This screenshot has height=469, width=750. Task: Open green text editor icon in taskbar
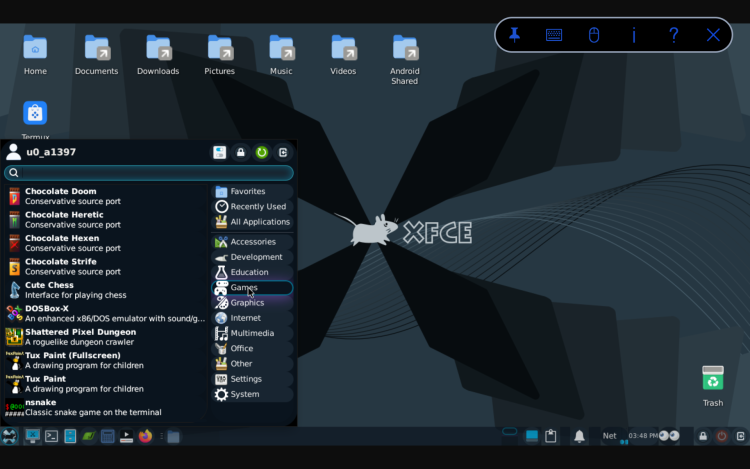88,436
